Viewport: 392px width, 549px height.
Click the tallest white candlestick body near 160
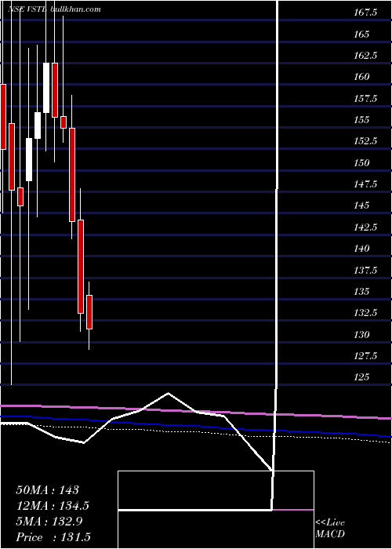pyautogui.click(x=46, y=88)
